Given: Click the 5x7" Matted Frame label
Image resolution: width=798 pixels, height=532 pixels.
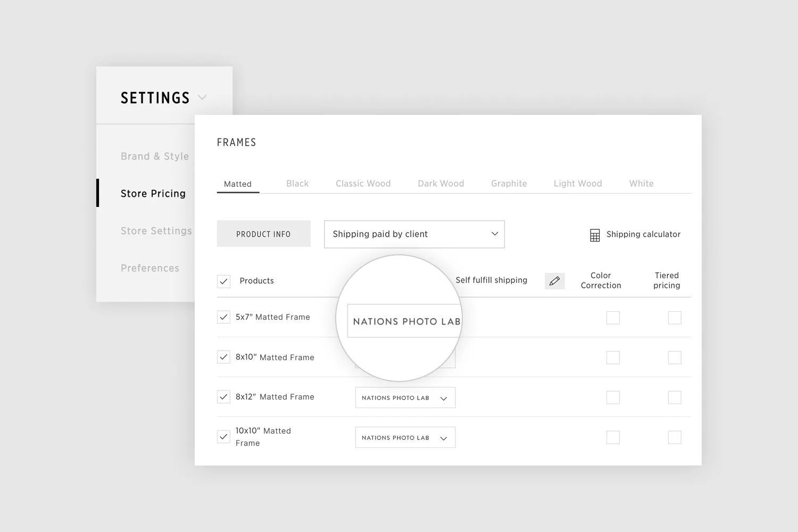Looking at the screenshot, I should pyautogui.click(x=273, y=317).
